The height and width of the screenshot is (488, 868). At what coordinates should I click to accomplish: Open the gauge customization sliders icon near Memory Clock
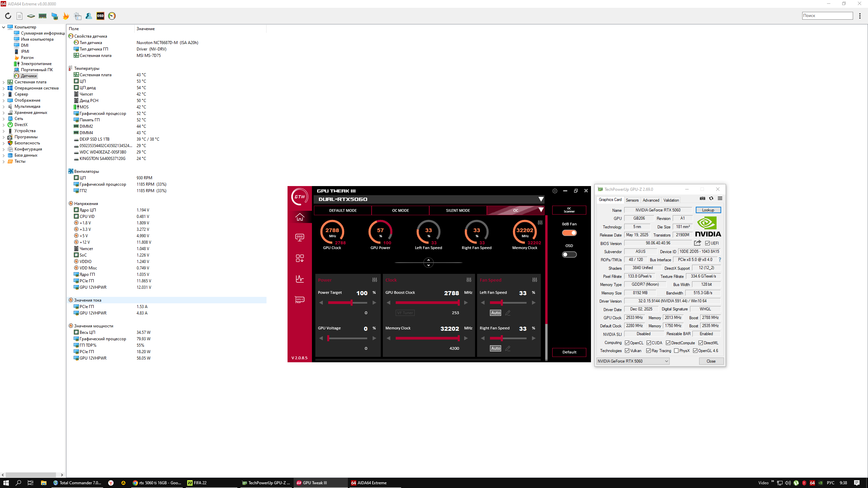[540, 223]
